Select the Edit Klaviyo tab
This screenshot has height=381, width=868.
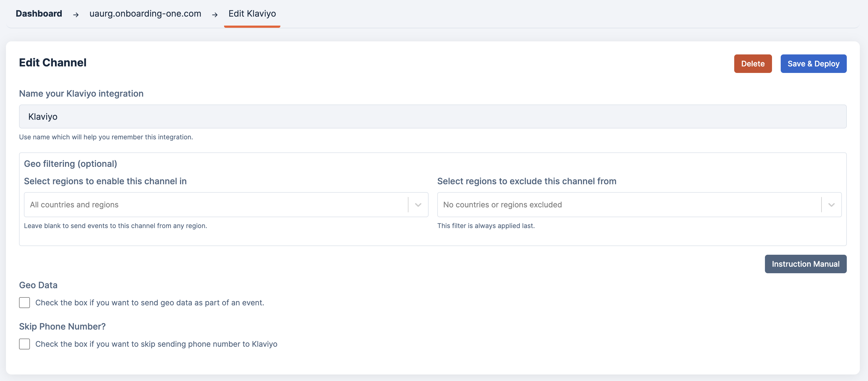[x=252, y=14]
